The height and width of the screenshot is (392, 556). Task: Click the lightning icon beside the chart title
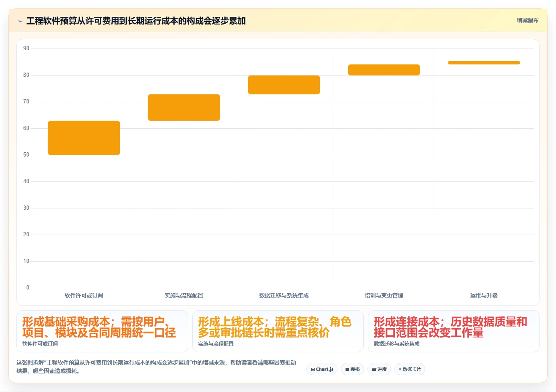[20, 21]
